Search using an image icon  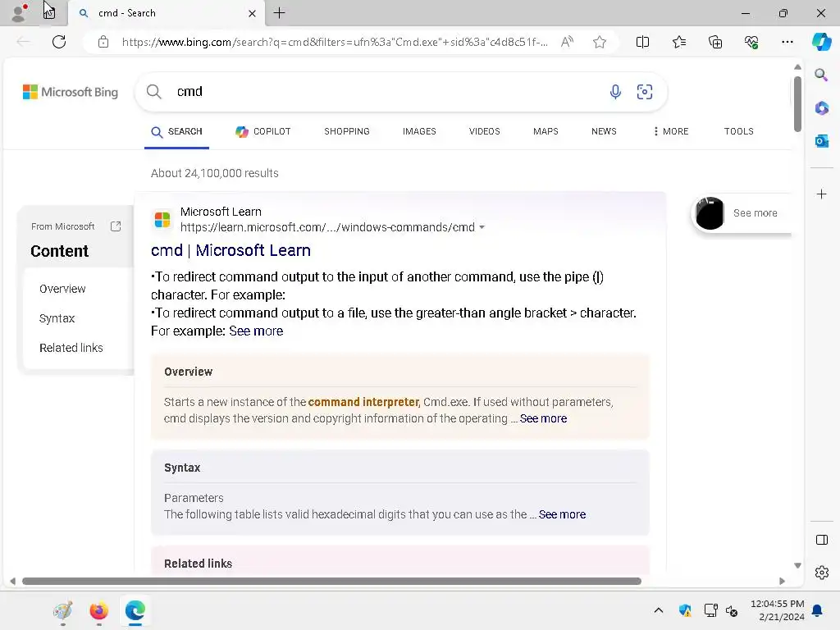pyautogui.click(x=645, y=92)
